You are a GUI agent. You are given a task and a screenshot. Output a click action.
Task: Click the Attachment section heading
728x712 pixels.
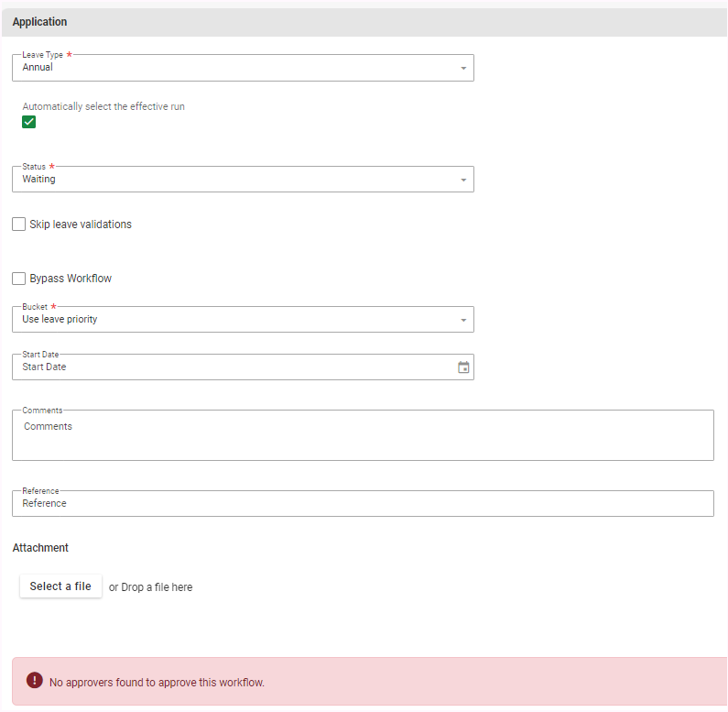pos(40,548)
